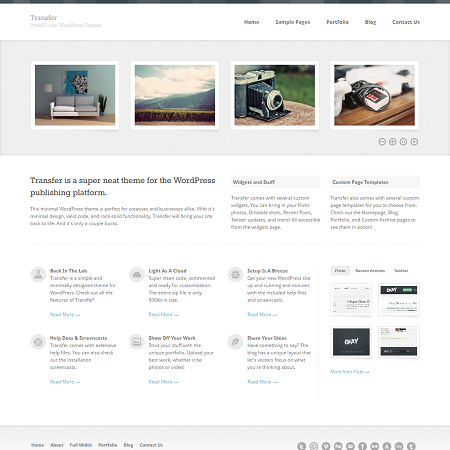Open the Facebook icon in the footer
The image size is (450, 450).
pos(362,446)
